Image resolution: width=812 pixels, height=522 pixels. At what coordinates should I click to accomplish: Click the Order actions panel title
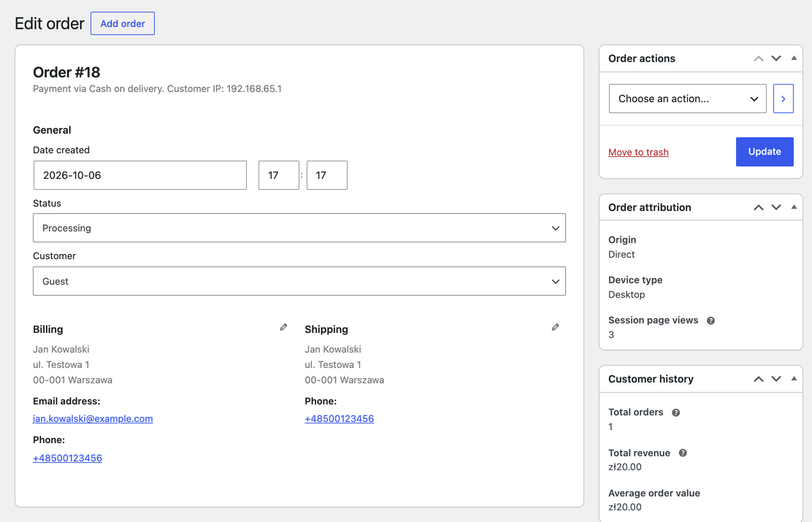pos(642,58)
